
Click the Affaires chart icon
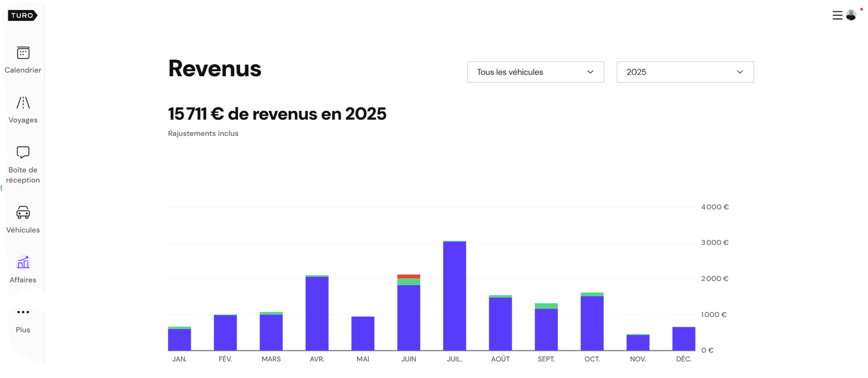click(x=23, y=263)
